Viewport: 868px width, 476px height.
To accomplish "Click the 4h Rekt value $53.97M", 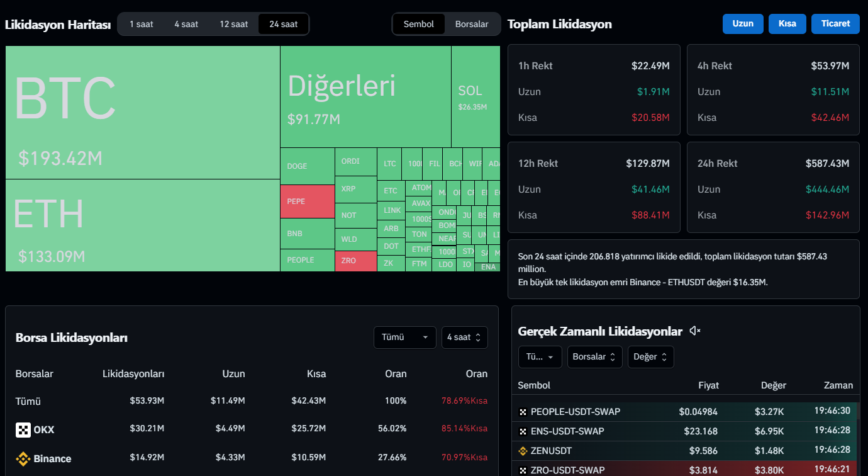I will [x=830, y=66].
